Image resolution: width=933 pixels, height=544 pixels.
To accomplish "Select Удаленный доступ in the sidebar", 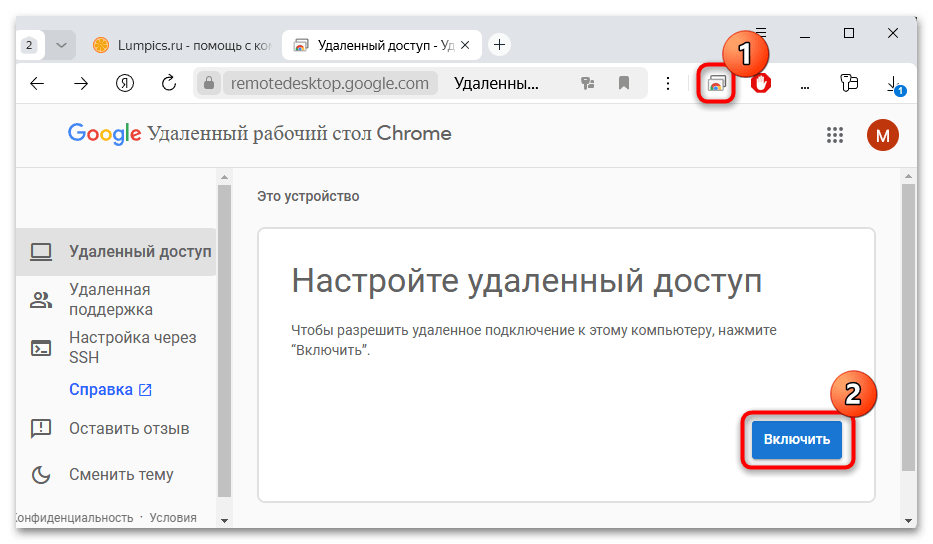I will point(115,252).
